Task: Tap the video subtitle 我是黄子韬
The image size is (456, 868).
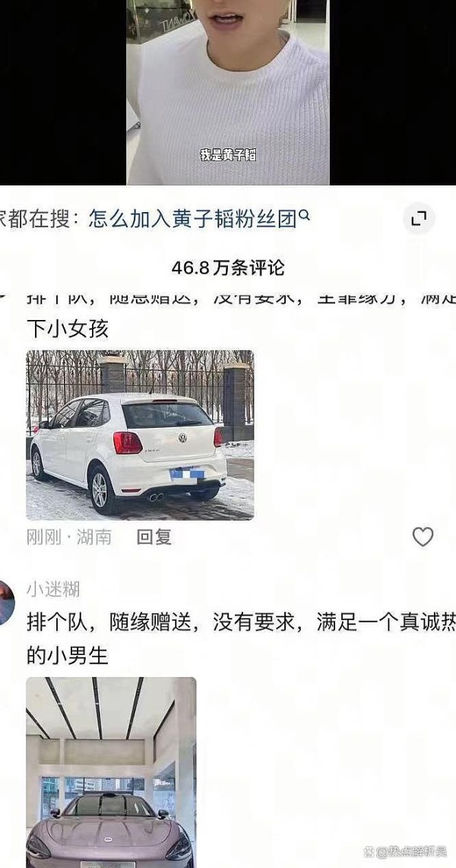Action: coord(228,155)
